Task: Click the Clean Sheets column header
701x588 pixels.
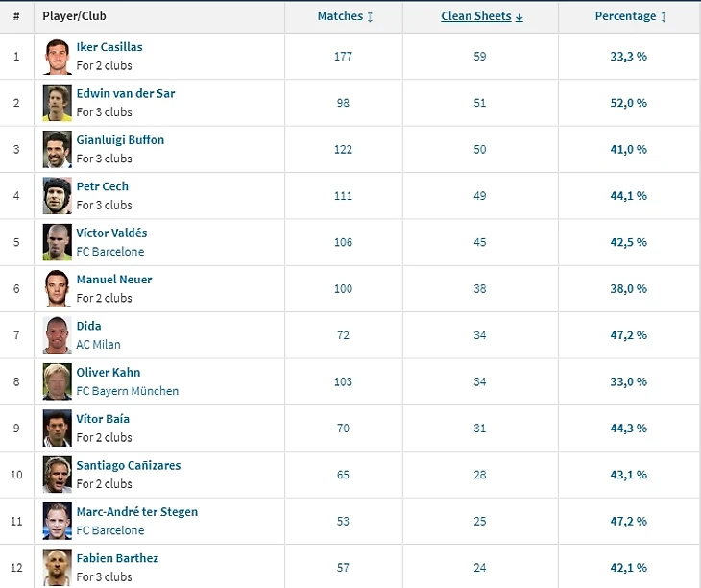Action: [476, 16]
